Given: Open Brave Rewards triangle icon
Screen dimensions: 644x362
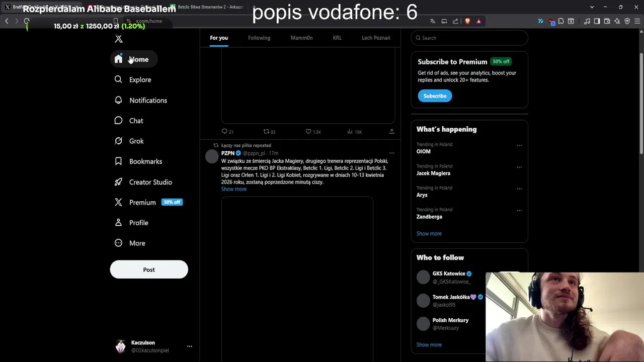Looking at the screenshot, I should tap(478, 21).
